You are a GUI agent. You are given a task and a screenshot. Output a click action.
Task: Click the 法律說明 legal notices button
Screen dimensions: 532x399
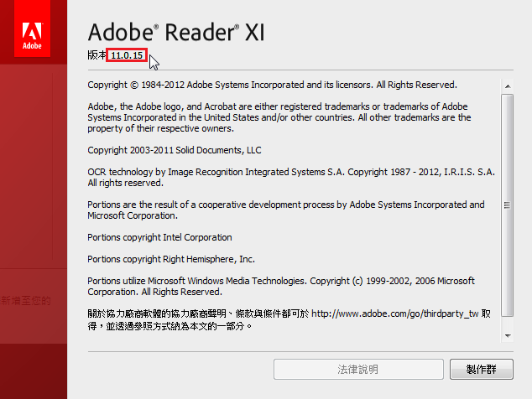(x=358, y=369)
